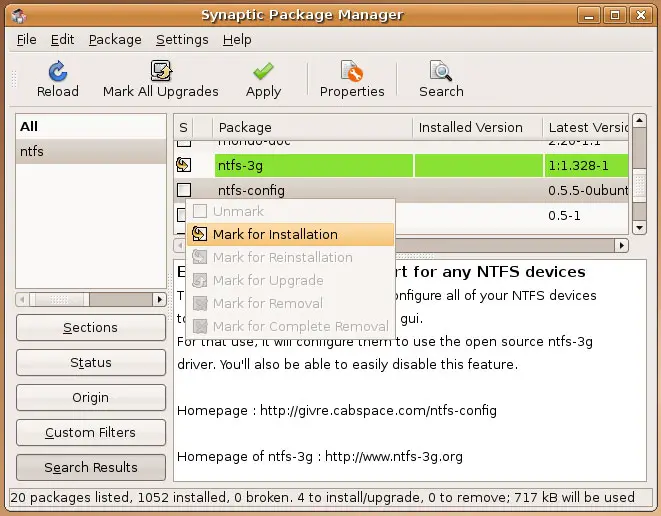Click the ntfs-3g marked-for-install status icon
This screenshot has width=661, height=516.
(x=184, y=165)
